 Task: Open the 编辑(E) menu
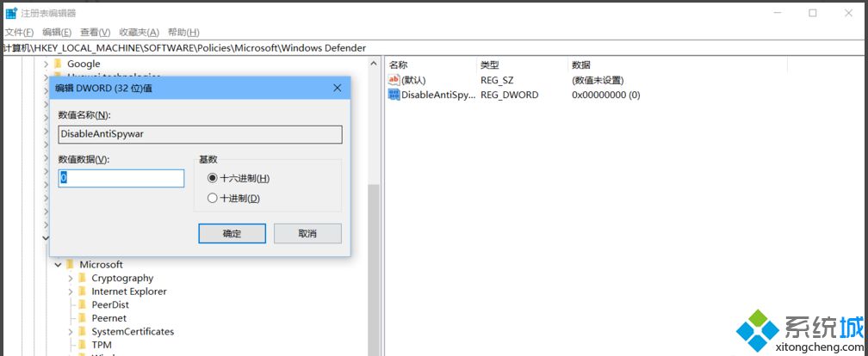(x=57, y=33)
